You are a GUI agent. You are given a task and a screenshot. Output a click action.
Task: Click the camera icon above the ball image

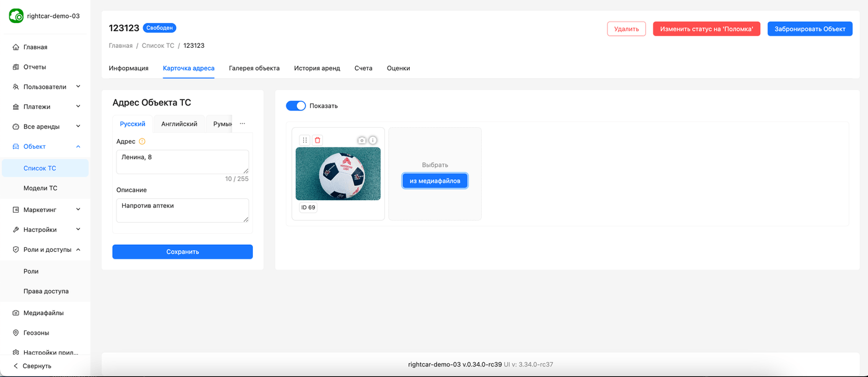pyautogui.click(x=362, y=140)
